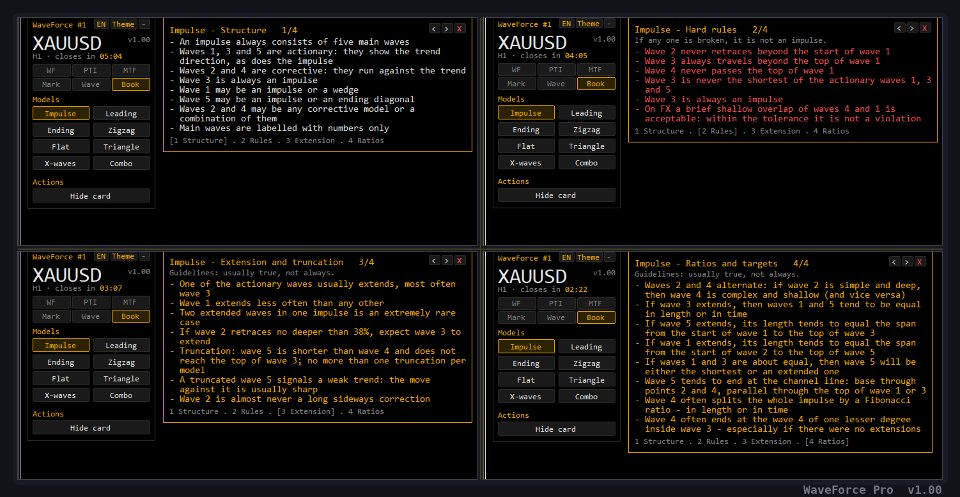Toggle EN language in window closing 05:04
This screenshot has width=960, height=497.
click(x=101, y=24)
